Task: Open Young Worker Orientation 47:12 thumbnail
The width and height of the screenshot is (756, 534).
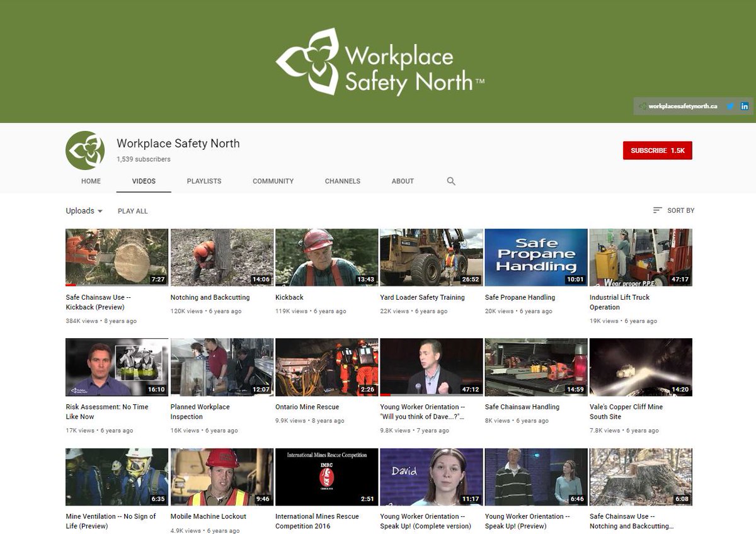Action: [x=431, y=367]
